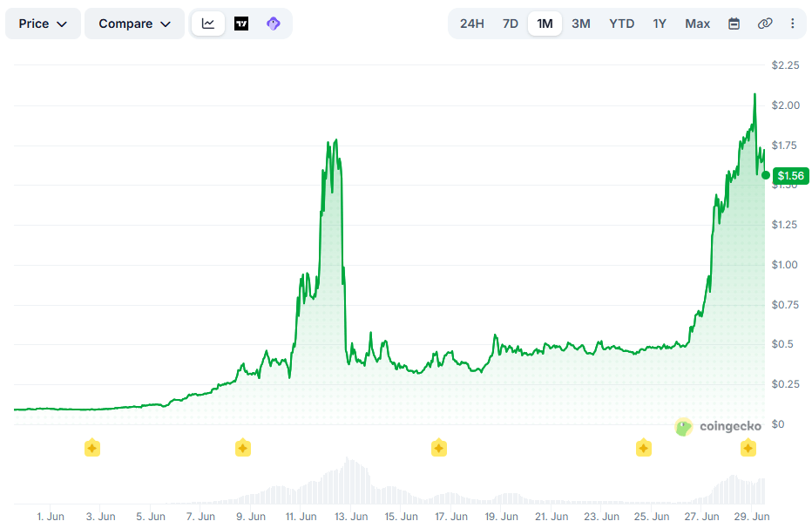Click the CoinGecko logo watermark
The height and width of the screenshot is (528, 812).
pyautogui.click(x=718, y=427)
